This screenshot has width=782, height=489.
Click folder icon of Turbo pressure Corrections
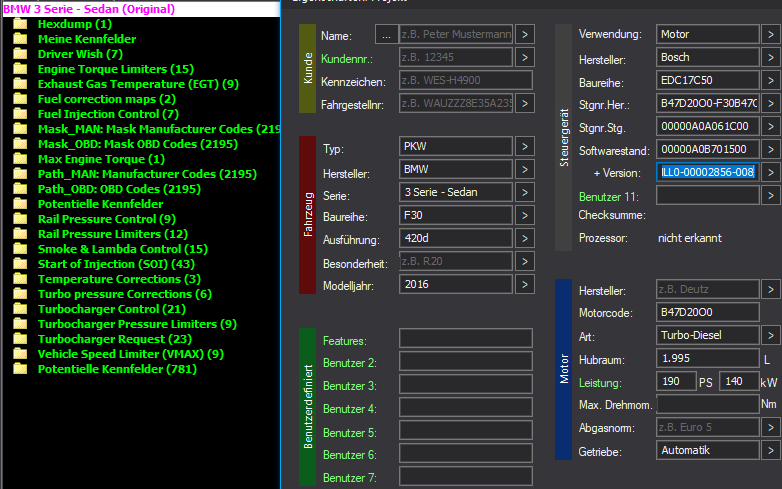20,294
